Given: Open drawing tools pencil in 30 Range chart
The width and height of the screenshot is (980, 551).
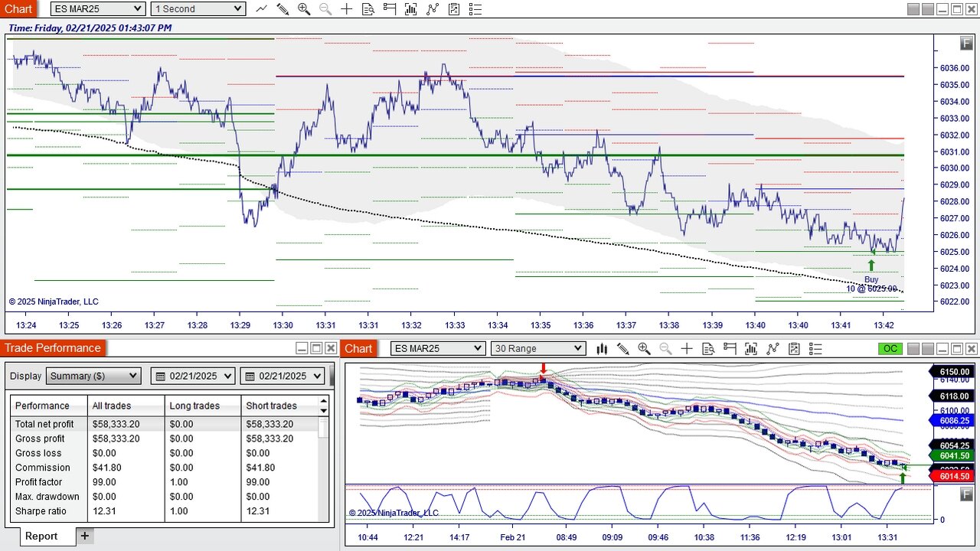Looking at the screenshot, I should (x=623, y=349).
